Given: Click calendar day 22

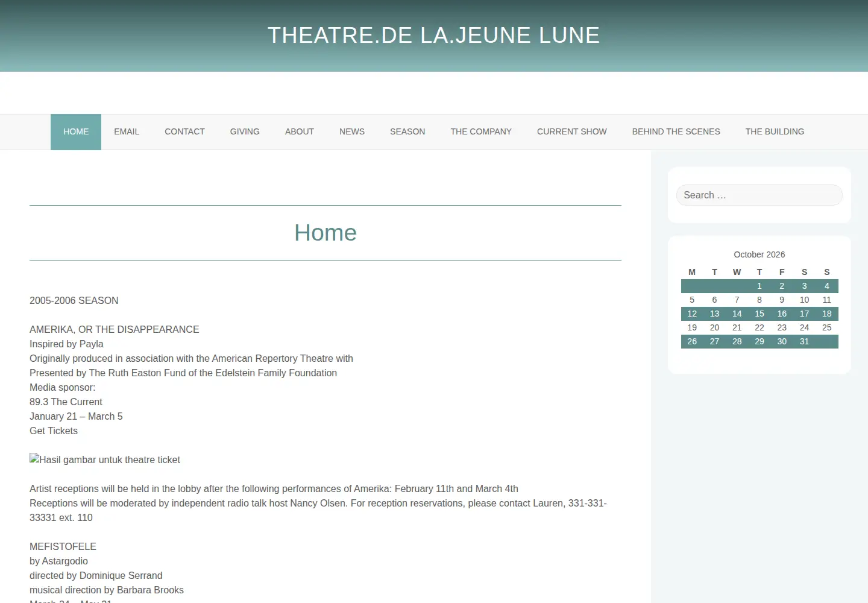Looking at the screenshot, I should click(759, 327).
